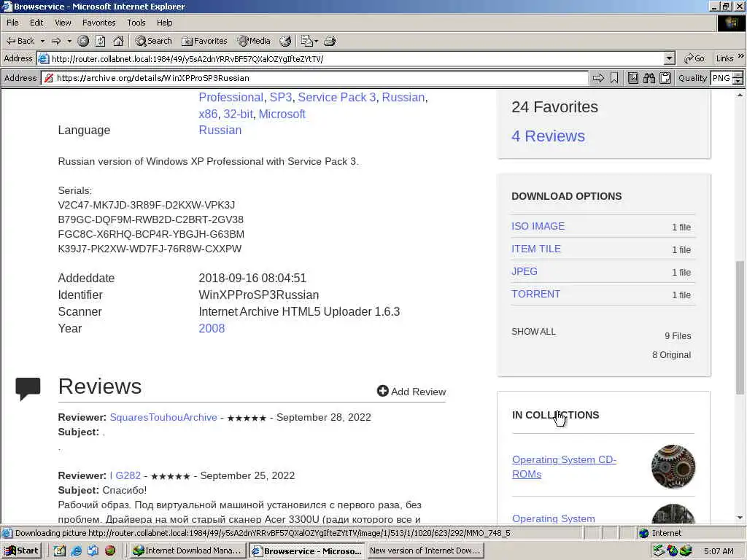
Task: Click the Refresh page icon
Action: pyautogui.click(x=101, y=41)
